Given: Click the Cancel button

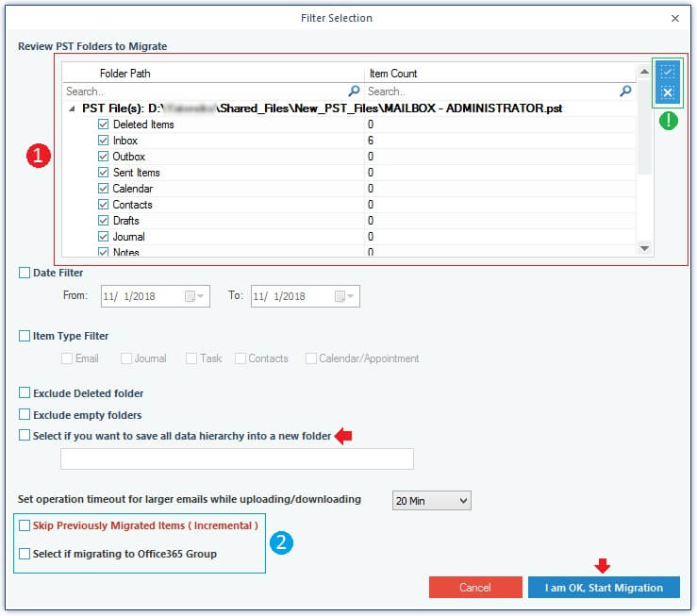Looking at the screenshot, I should tap(475, 587).
